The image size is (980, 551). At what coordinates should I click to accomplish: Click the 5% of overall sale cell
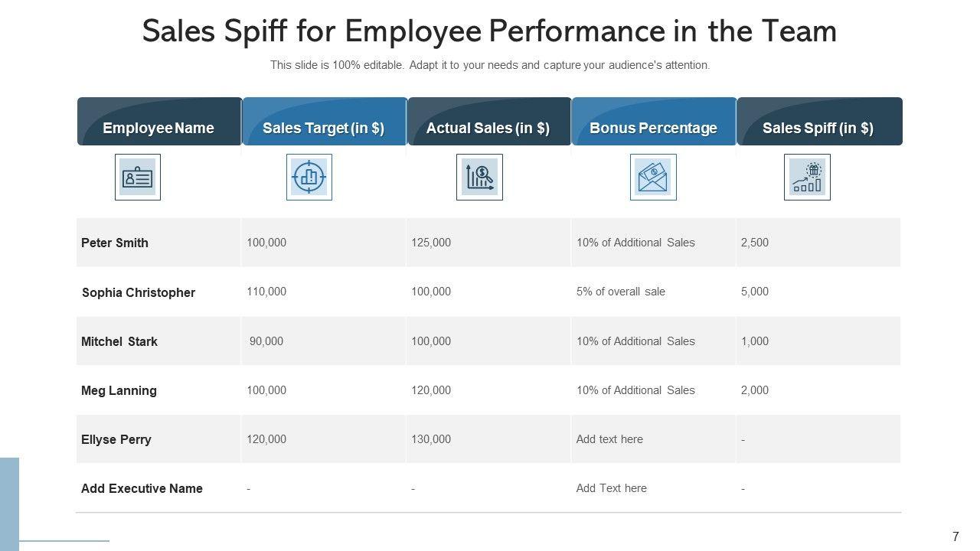pos(621,292)
